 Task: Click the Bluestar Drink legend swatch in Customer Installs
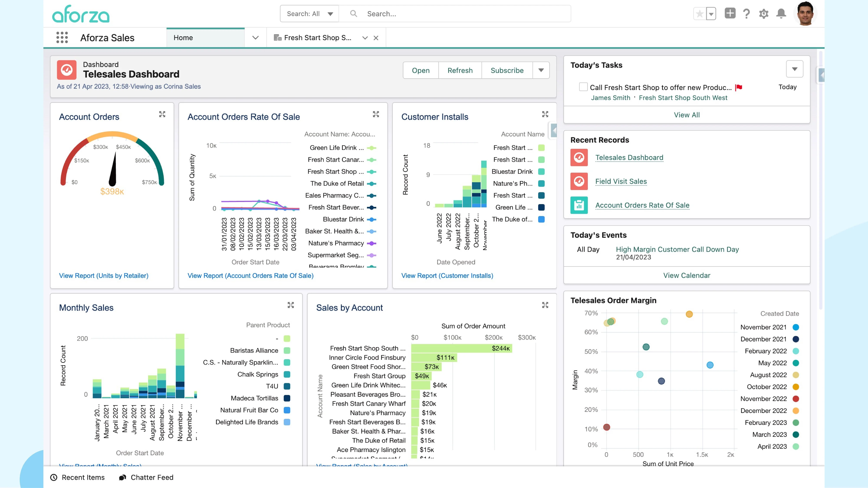(541, 171)
